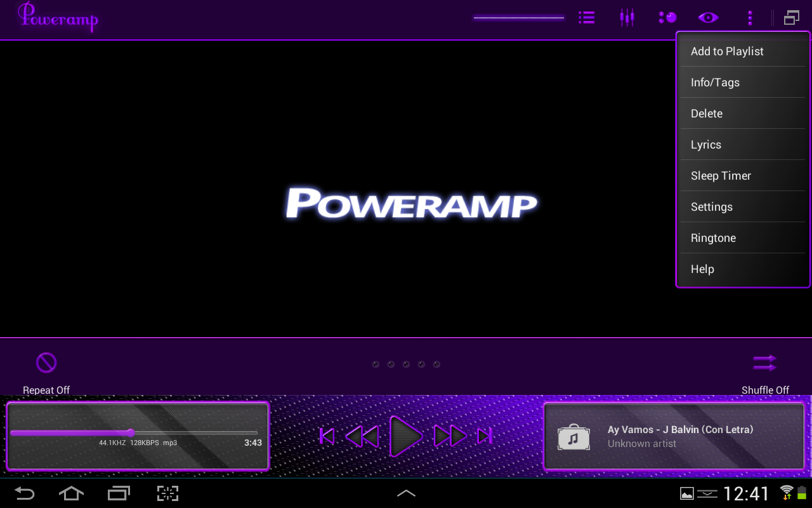Open Settings from the overflow menu
812x508 pixels.
[x=742, y=207]
